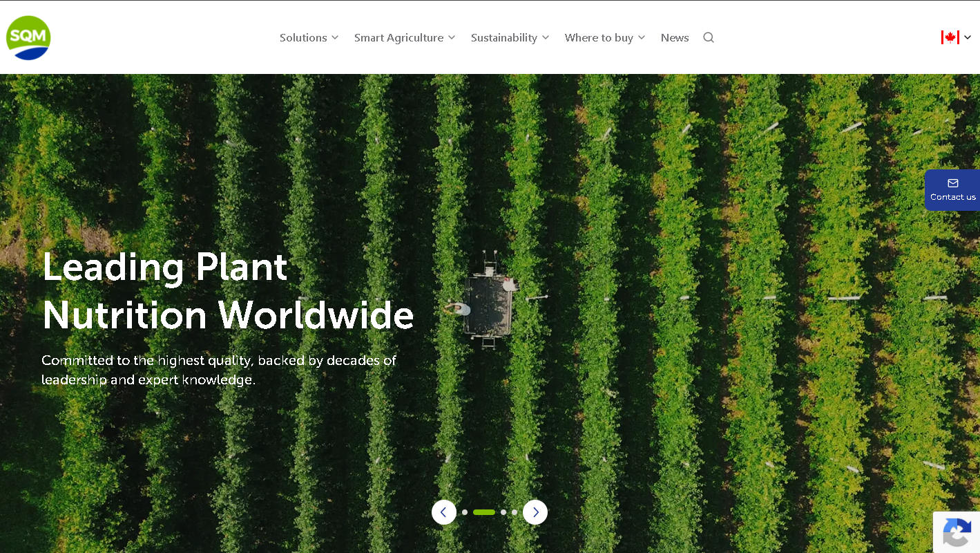Screen dimensions: 980x553
Task: Select the first carousel indicator dot
Action: click(465, 512)
